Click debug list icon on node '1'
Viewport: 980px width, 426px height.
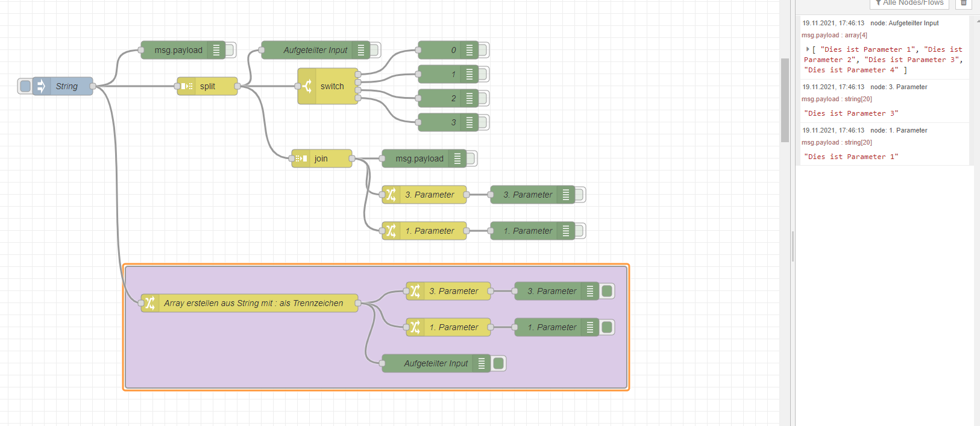tap(470, 74)
